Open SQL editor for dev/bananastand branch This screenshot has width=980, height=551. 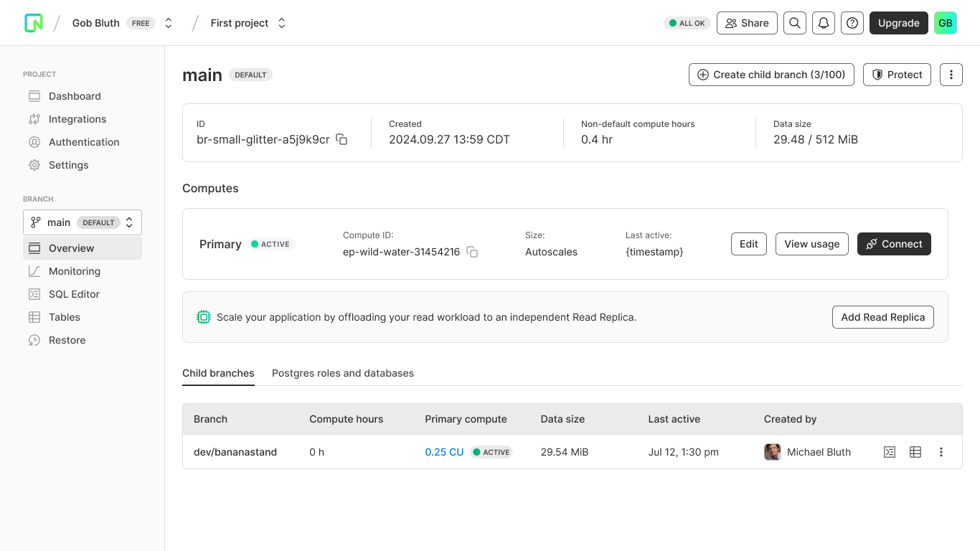[x=890, y=452]
